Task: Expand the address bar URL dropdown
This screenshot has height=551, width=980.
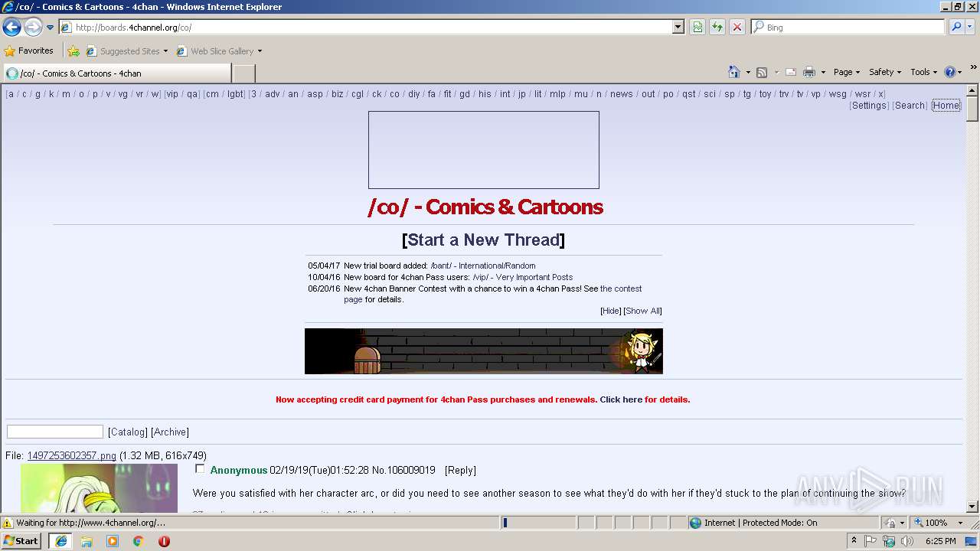Action: [x=678, y=27]
